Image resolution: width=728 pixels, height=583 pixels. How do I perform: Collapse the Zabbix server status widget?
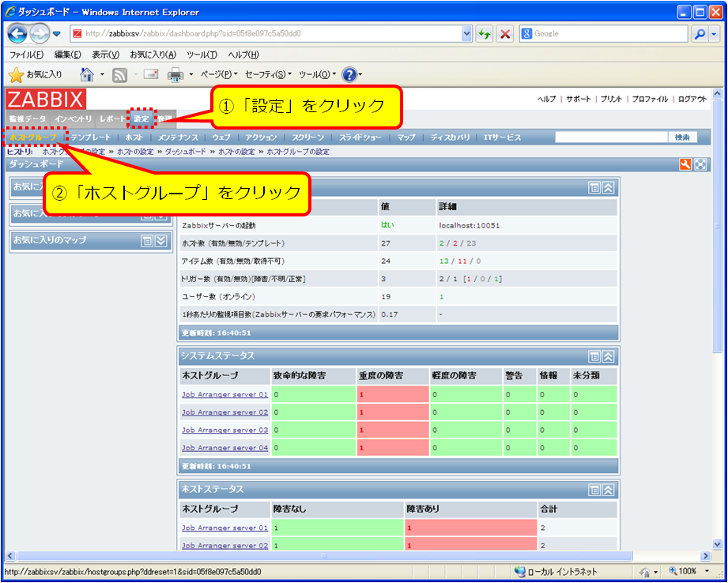click(x=608, y=187)
